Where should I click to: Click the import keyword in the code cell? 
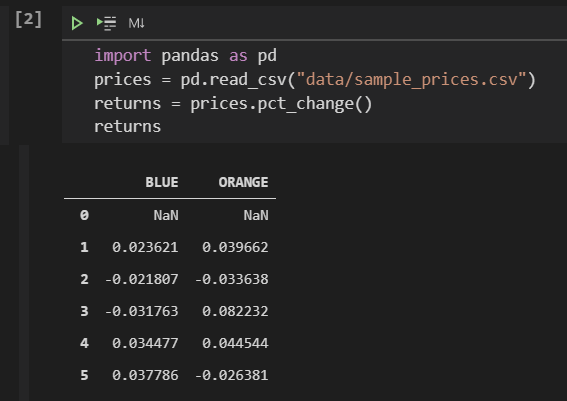click(x=123, y=56)
